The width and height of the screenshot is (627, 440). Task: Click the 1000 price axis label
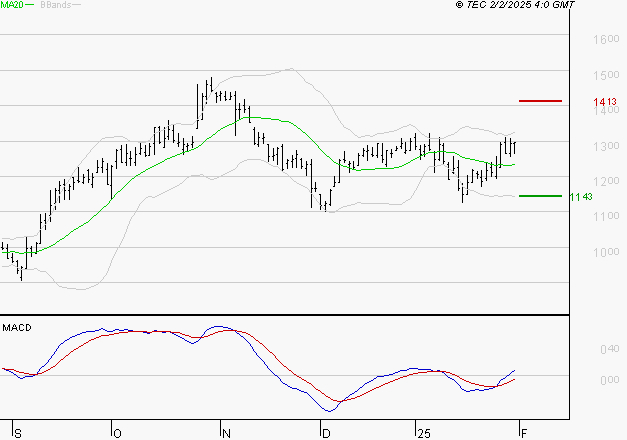(x=606, y=252)
